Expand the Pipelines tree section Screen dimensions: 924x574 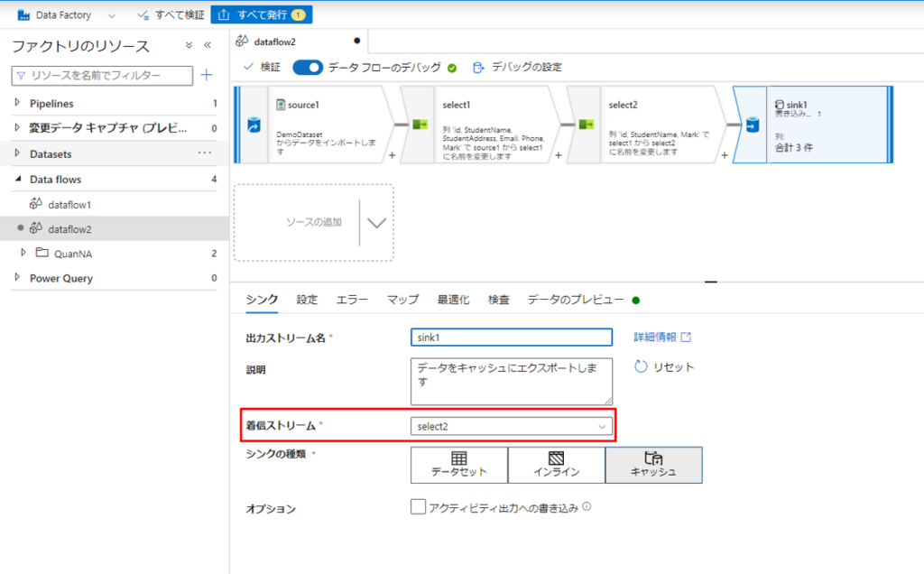tap(17, 103)
